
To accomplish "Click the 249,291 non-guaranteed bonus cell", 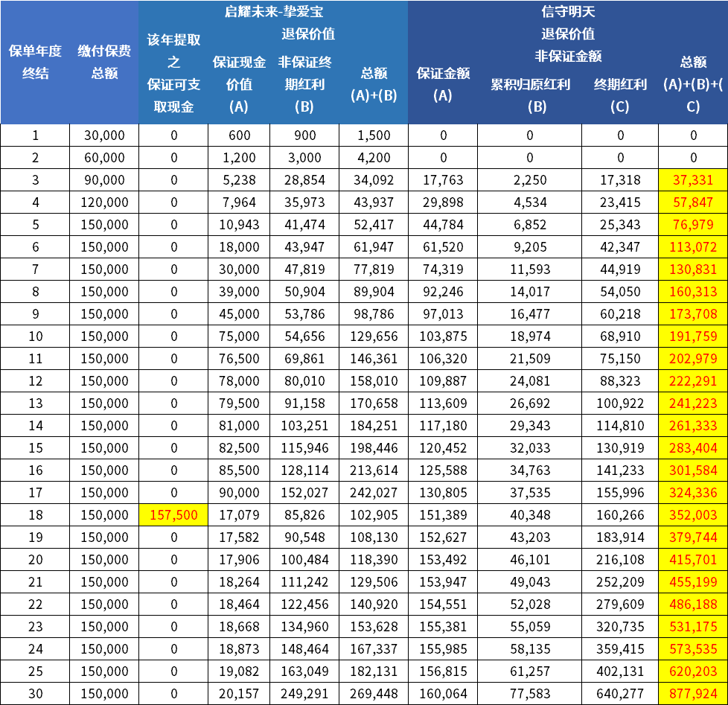I will pyautogui.click(x=304, y=694).
